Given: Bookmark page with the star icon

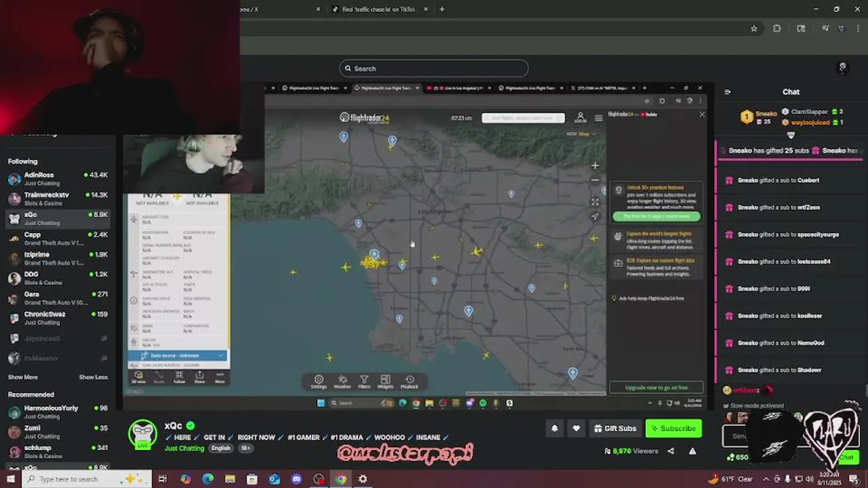Looking at the screenshot, I should [x=754, y=28].
